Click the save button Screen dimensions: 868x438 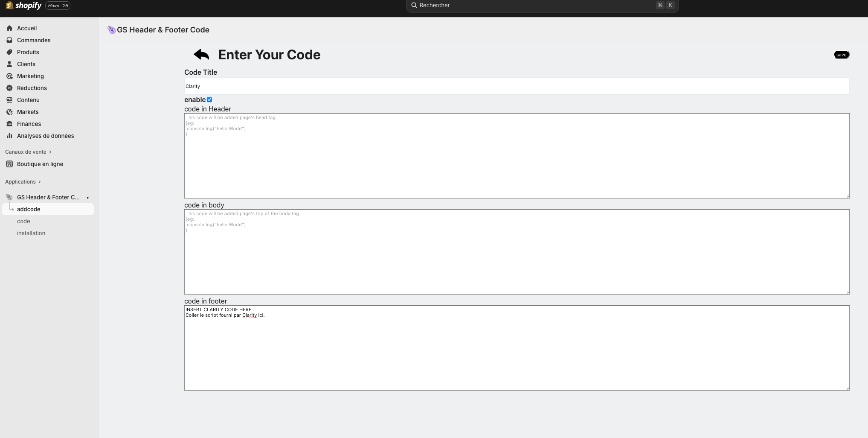[841, 55]
